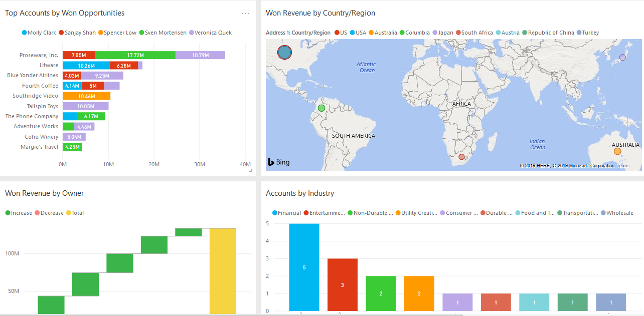Open More options on Top Accounts chart

(245, 14)
